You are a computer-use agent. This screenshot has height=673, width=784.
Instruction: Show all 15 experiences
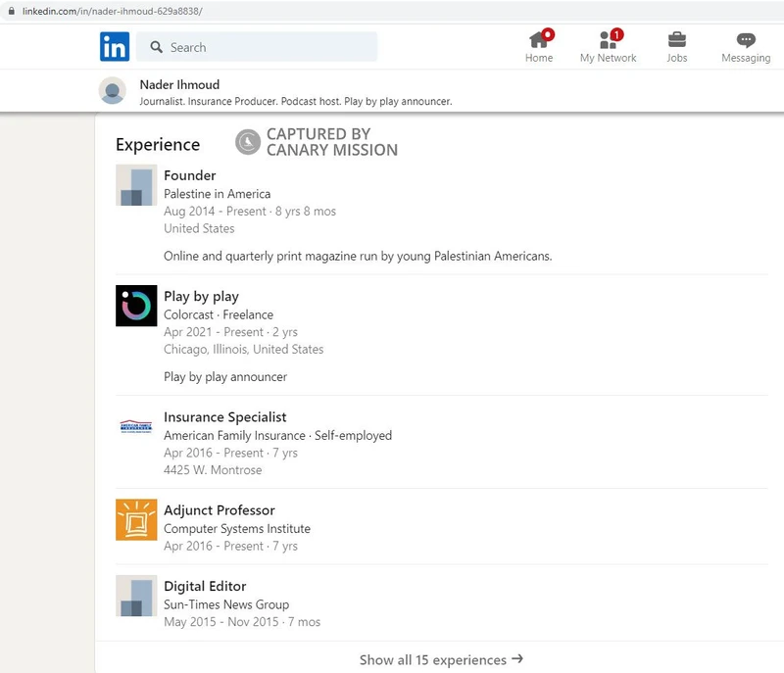(x=440, y=659)
